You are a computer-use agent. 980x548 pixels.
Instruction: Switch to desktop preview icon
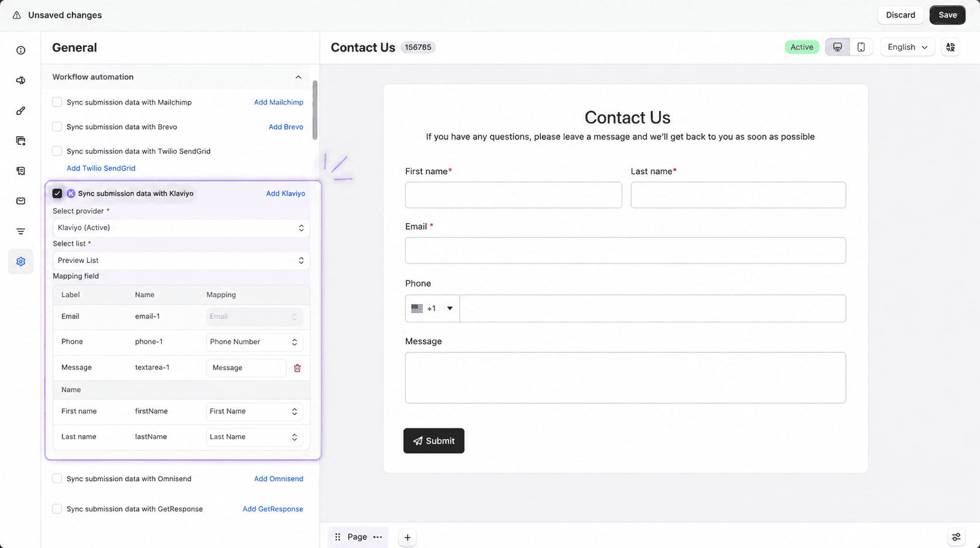837,47
